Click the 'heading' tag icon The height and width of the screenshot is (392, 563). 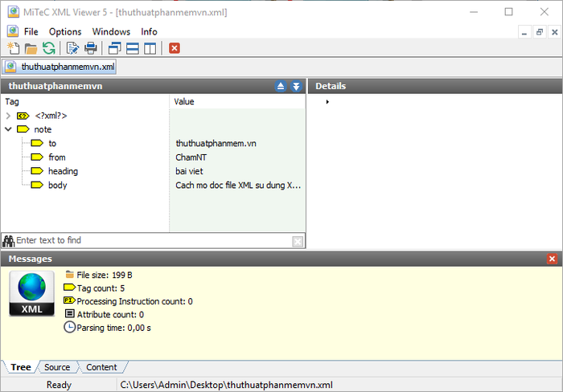tap(37, 171)
